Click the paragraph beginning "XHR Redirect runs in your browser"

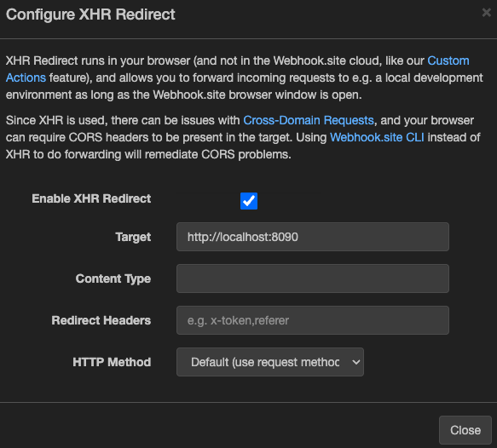244,78
